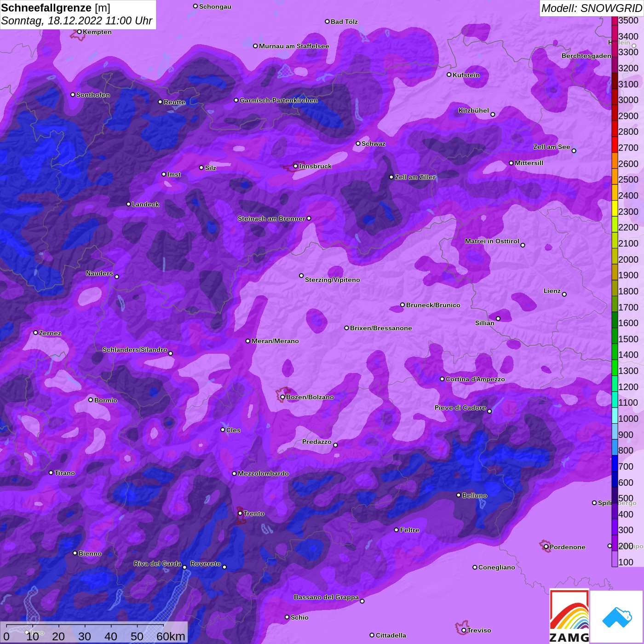
Task: Click the Kempten city marker
Action: [x=79, y=32]
